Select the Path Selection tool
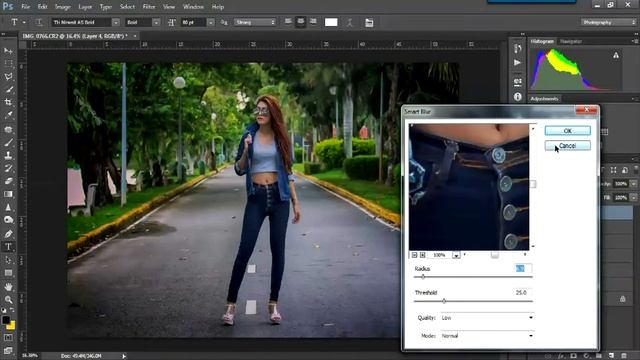 coord(8,260)
